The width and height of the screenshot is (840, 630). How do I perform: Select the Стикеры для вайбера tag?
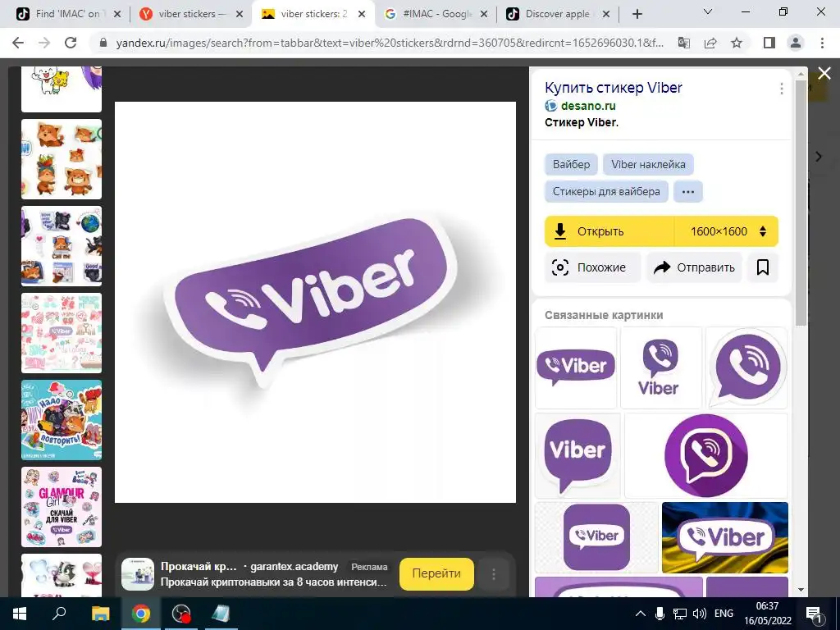[x=606, y=191]
